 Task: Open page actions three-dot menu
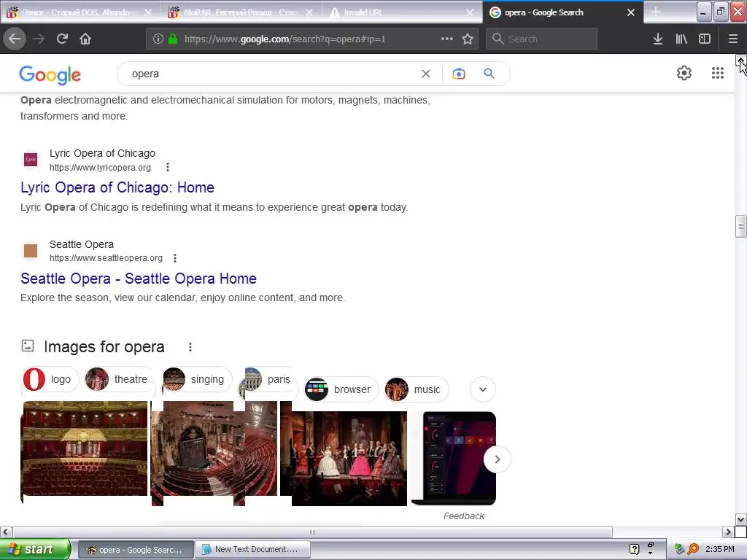click(x=447, y=39)
